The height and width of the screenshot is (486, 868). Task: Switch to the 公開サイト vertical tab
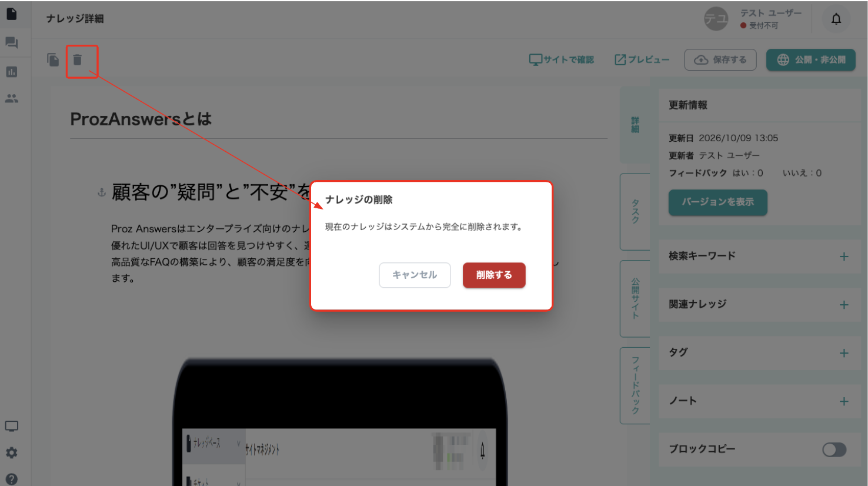[635, 299]
